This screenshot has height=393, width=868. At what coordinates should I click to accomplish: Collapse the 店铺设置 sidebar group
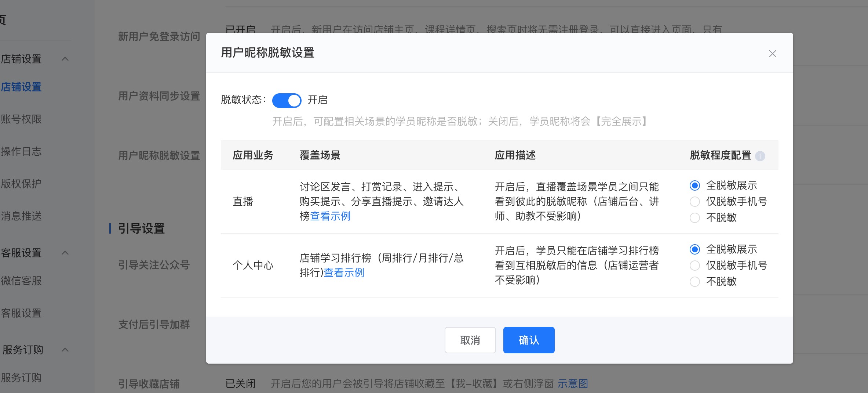click(x=65, y=59)
